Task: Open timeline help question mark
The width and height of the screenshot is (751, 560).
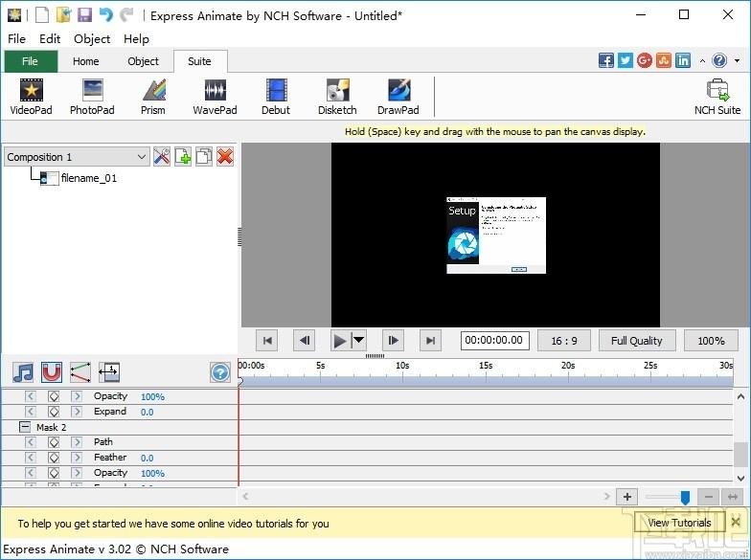Action: (x=220, y=371)
